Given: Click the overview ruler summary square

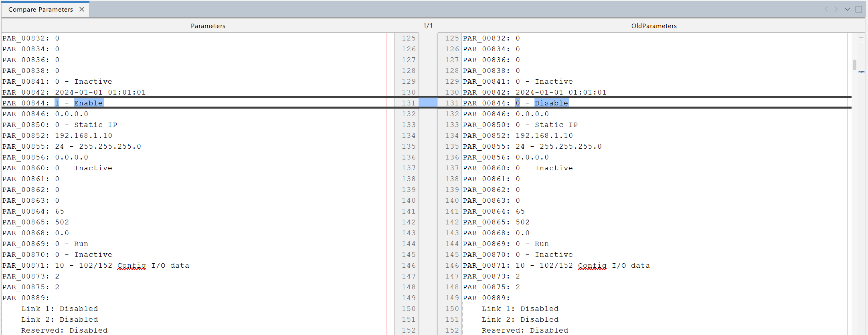Looking at the screenshot, I should tap(861, 39).
